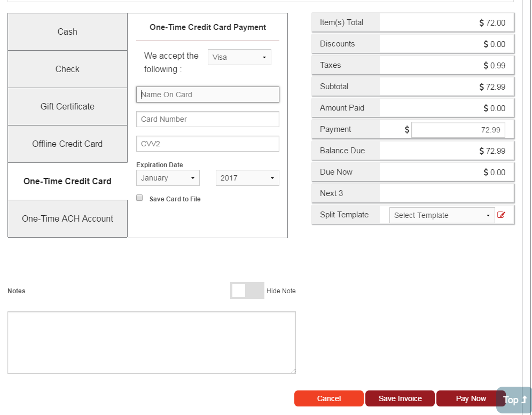Jump back using the Top button
The image size is (532, 415).
point(514,400)
